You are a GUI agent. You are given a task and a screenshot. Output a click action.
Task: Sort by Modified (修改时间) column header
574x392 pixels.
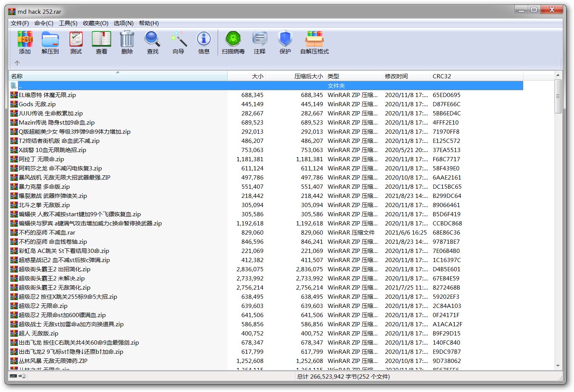(406, 76)
